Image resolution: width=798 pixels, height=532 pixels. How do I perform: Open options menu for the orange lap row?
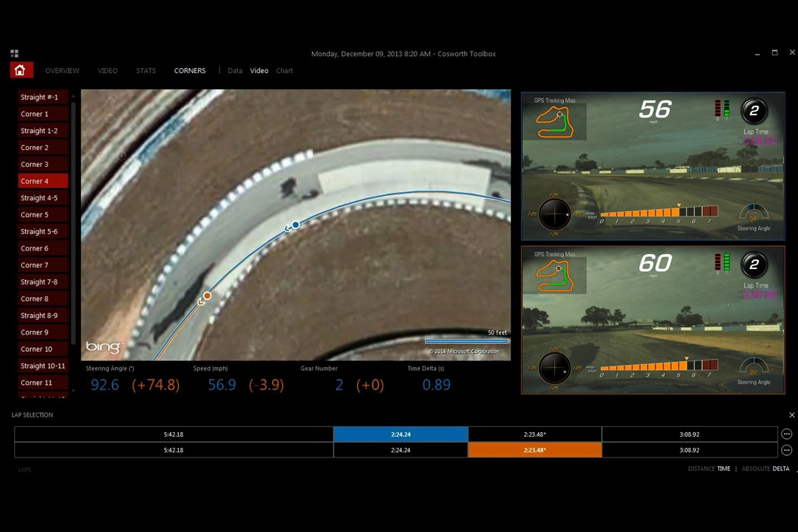786,450
